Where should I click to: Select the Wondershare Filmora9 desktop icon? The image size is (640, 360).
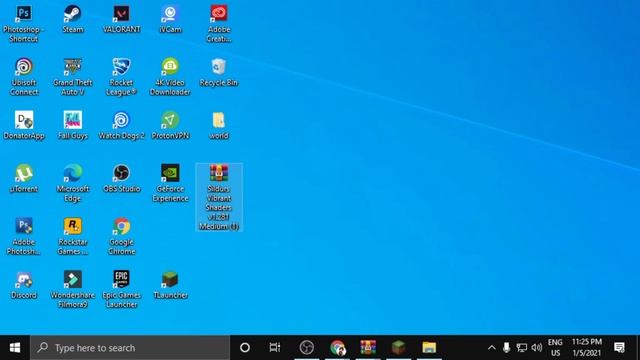point(73,289)
